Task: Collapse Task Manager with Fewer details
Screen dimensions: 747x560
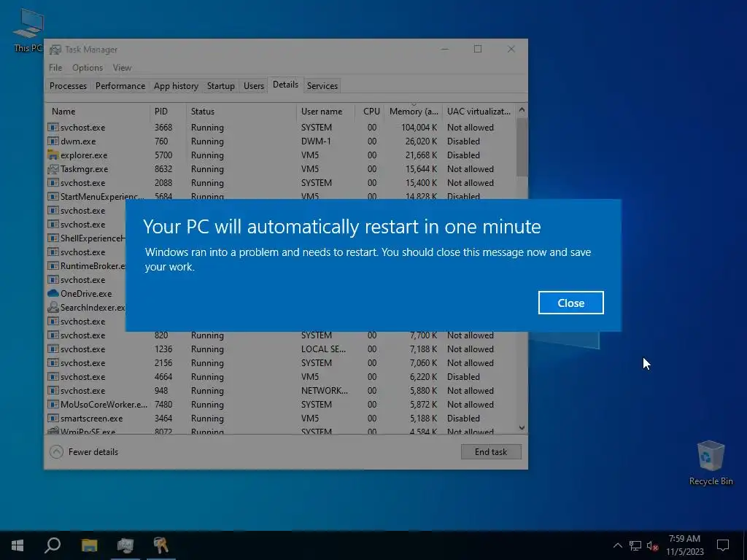Action: pyautogui.click(x=84, y=452)
